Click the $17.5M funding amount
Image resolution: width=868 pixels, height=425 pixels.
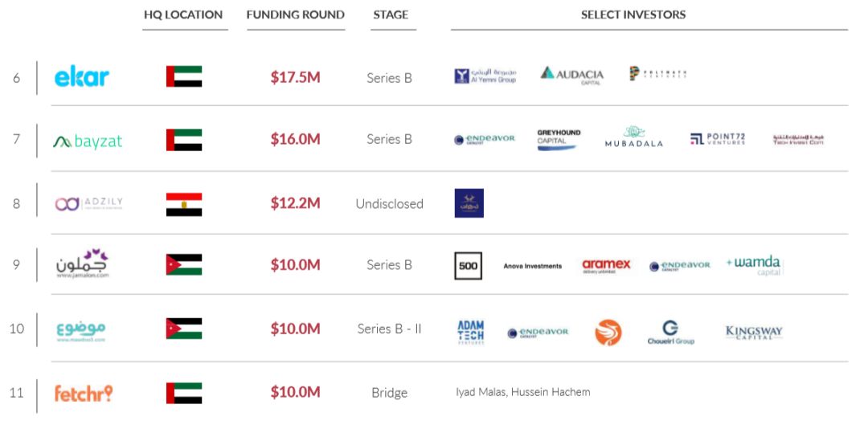(295, 78)
